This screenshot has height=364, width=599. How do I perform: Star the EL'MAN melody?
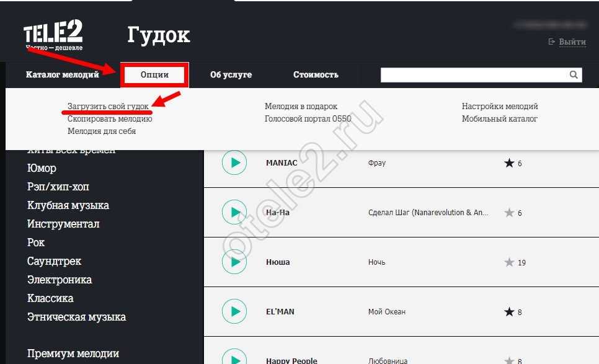tap(509, 312)
